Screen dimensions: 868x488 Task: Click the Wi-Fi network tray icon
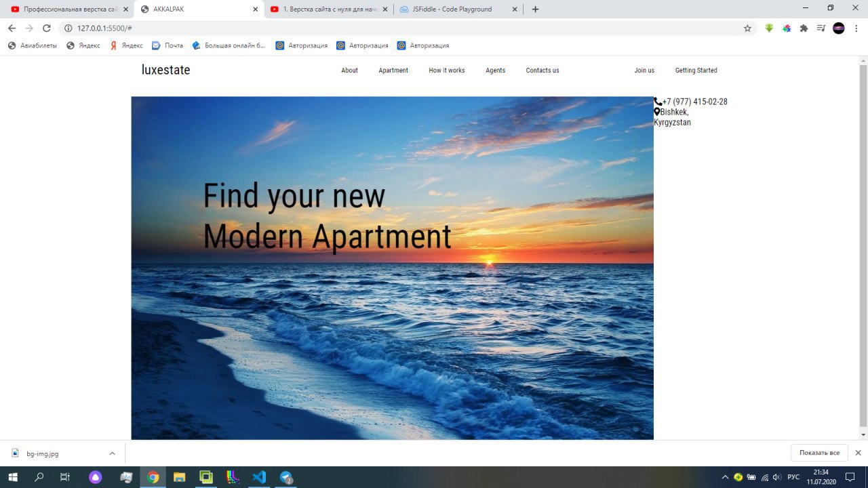click(x=765, y=477)
